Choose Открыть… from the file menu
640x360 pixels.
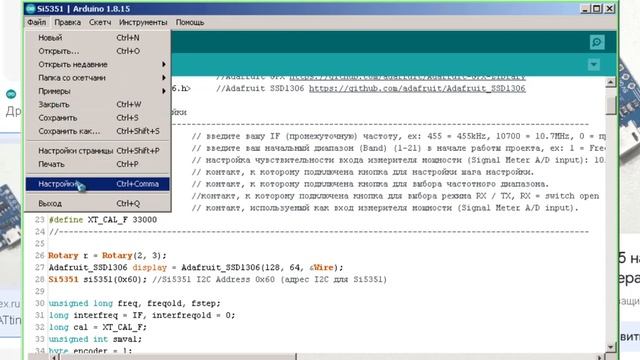click(x=98, y=51)
